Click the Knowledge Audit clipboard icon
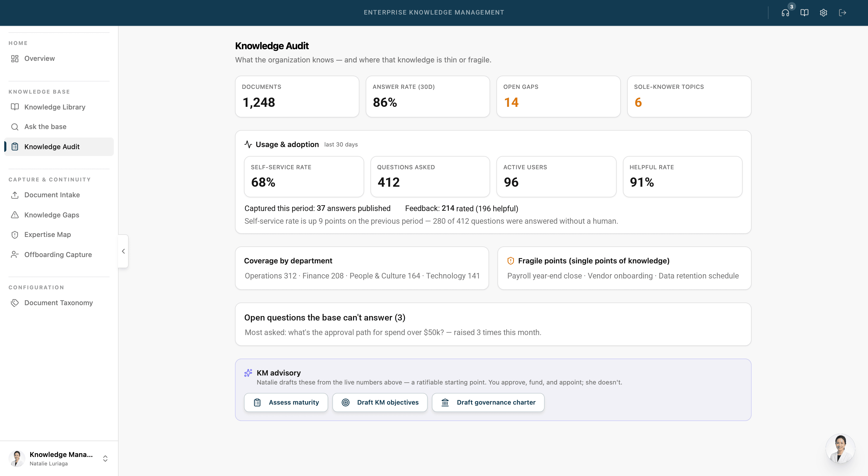 point(15,147)
